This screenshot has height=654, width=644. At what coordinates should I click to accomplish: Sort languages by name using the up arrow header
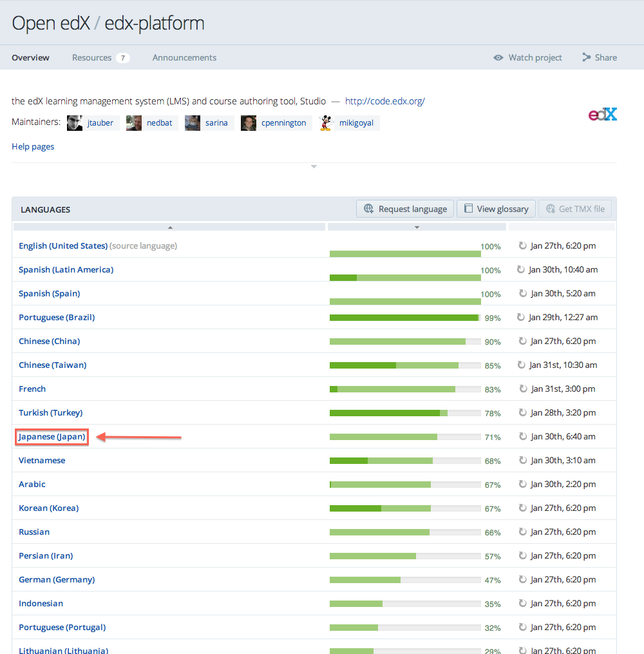pos(169,227)
